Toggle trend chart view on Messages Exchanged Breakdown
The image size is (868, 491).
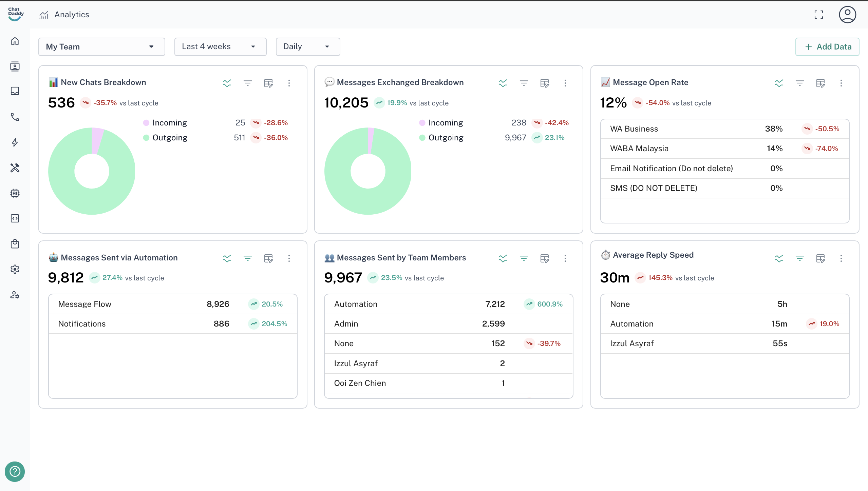coord(503,83)
